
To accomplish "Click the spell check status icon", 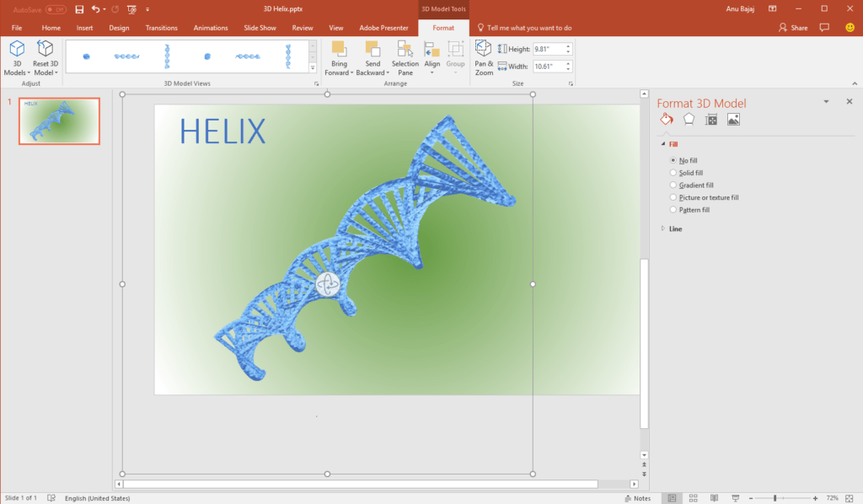I will [51, 498].
